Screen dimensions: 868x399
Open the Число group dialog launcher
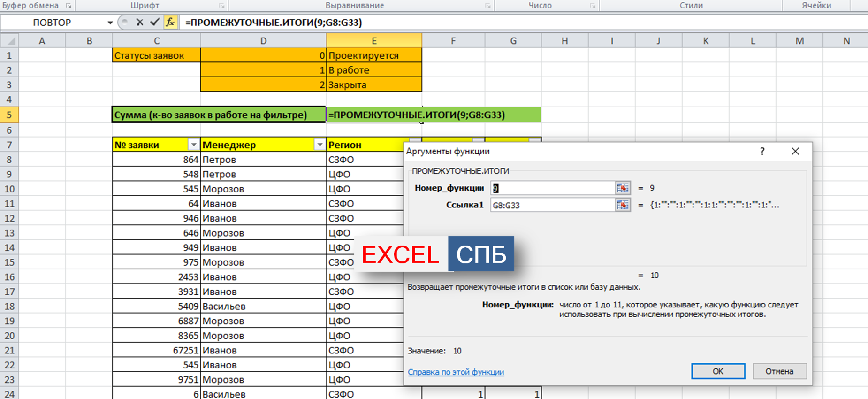(593, 6)
